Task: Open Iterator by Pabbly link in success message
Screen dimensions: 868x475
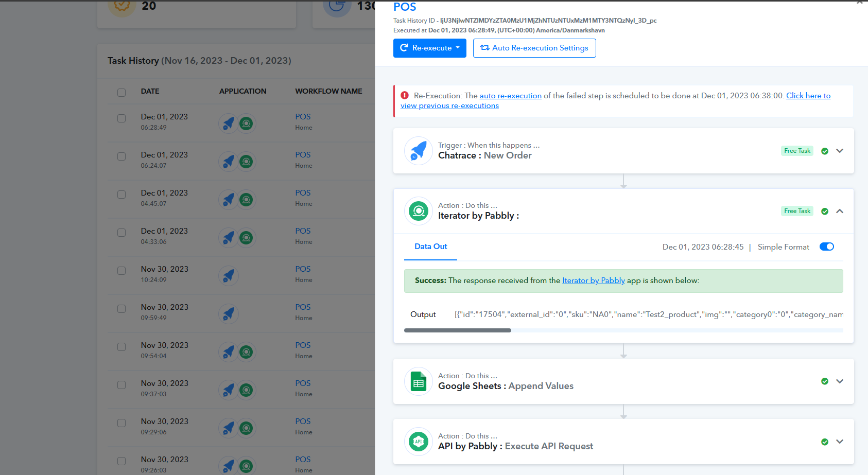Action: pyautogui.click(x=594, y=280)
